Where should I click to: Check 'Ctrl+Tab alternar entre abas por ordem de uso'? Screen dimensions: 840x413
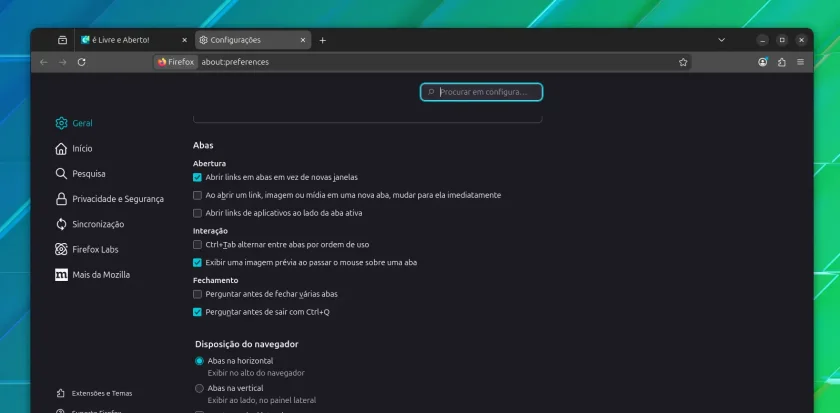pos(197,245)
